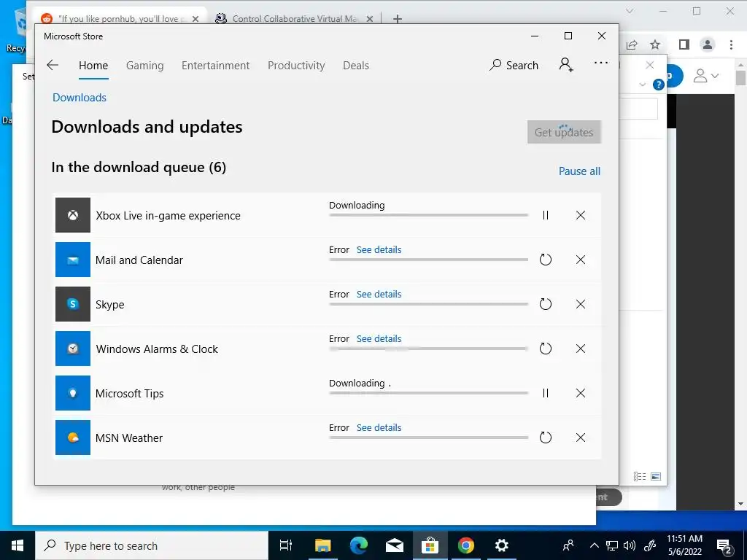Open Search in Microsoft Store

514,65
